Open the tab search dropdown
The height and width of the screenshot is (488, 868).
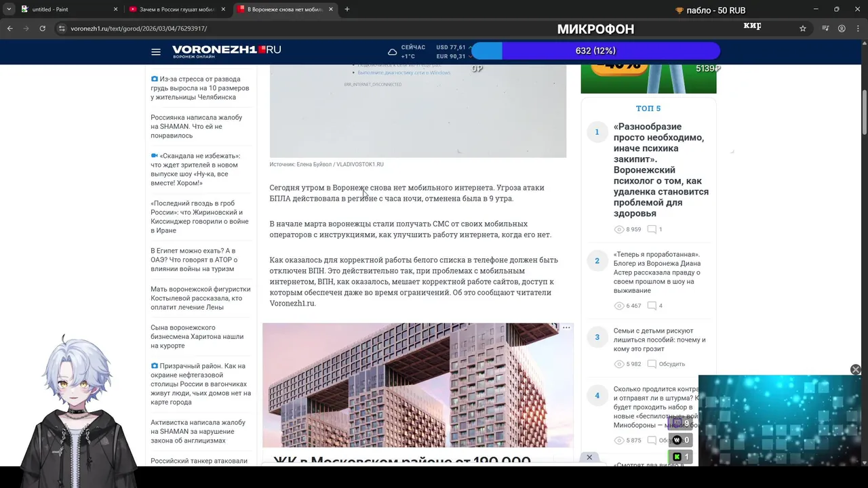coord(9,9)
